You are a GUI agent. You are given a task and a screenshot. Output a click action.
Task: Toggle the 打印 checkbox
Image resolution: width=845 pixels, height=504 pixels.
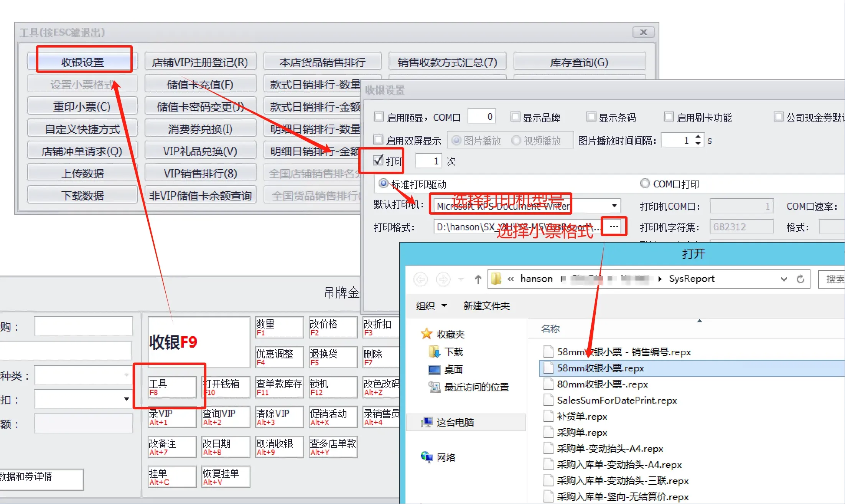pos(378,160)
